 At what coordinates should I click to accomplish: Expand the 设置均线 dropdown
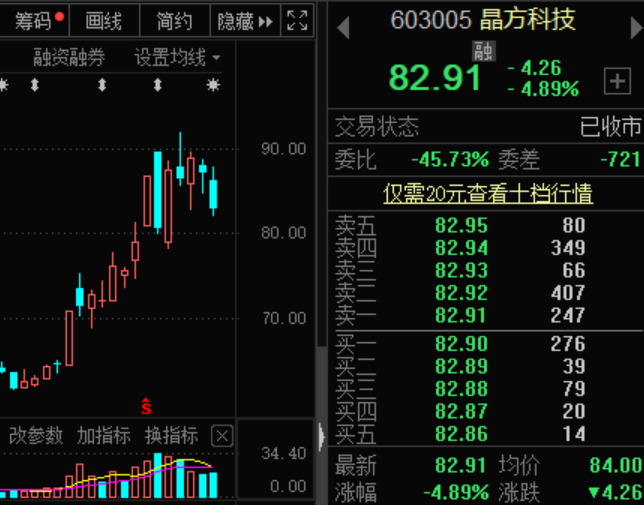(x=177, y=57)
